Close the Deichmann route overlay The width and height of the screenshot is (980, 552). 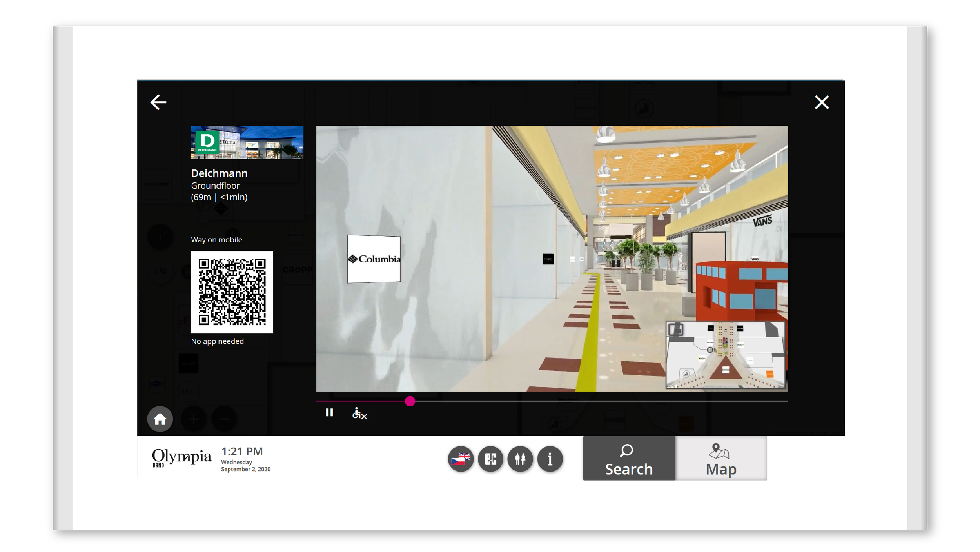coord(822,102)
